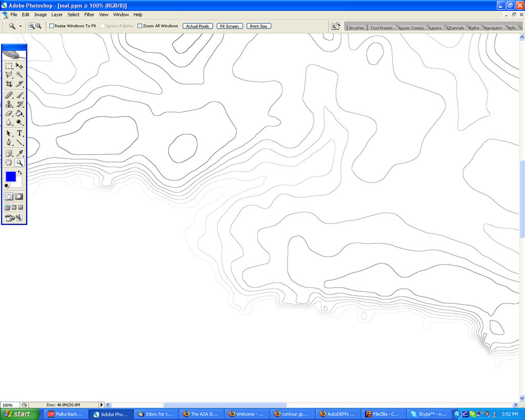Switch to FileZilla in taskbar
The image size is (525, 420).
point(383,414)
